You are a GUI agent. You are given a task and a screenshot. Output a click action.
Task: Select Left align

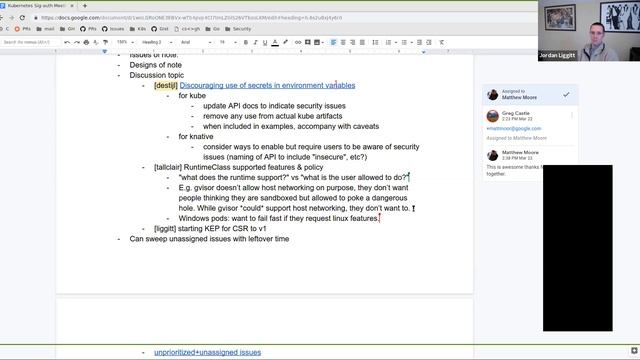333,42
